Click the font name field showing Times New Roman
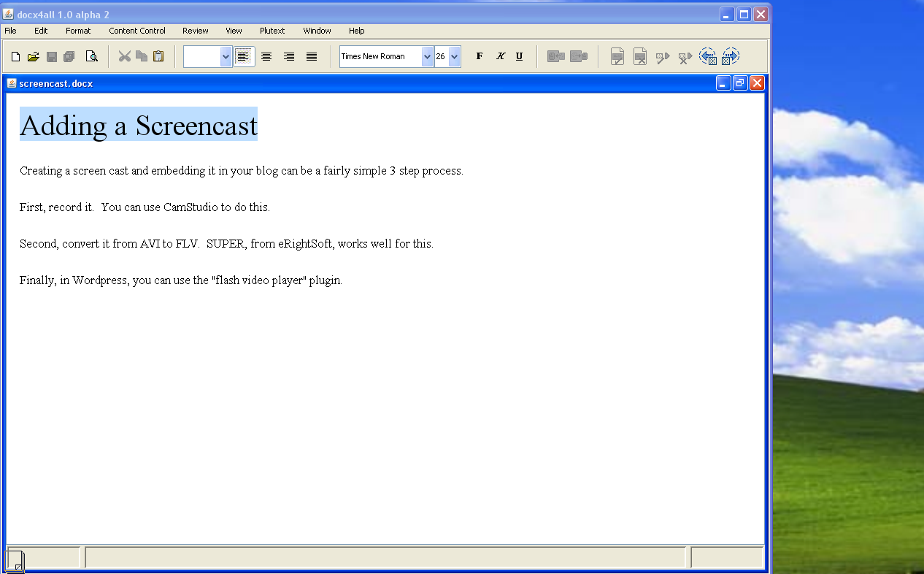 (x=380, y=56)
